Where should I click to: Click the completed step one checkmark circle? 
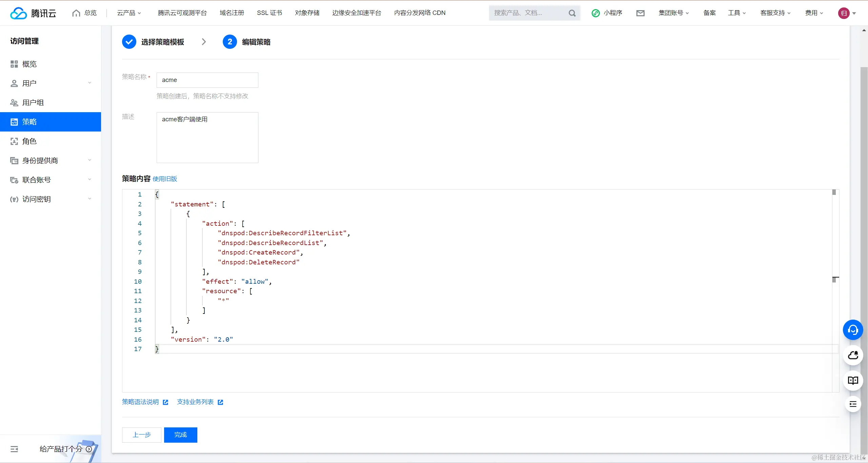[x=129, y=42]
